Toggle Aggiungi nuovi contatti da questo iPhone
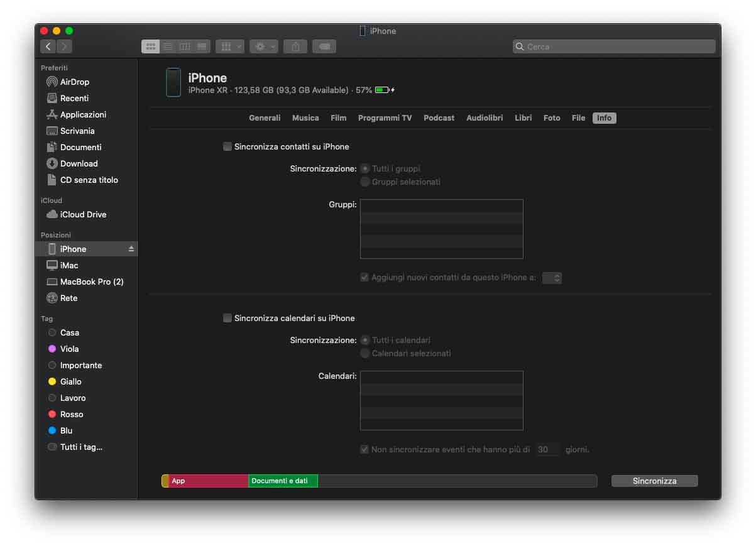The image size is (756, 546). point(364,277)
